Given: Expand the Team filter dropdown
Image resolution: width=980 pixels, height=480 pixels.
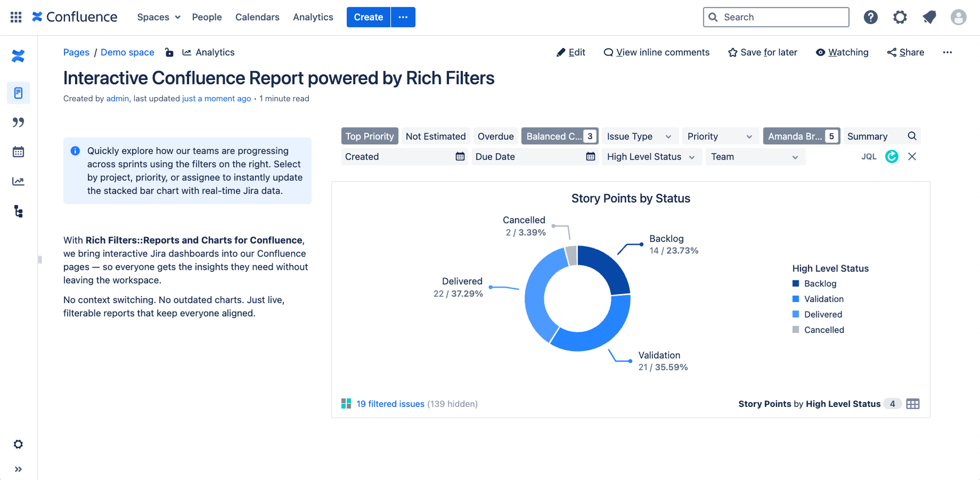Looking at the screenshot, I should 755,156.
